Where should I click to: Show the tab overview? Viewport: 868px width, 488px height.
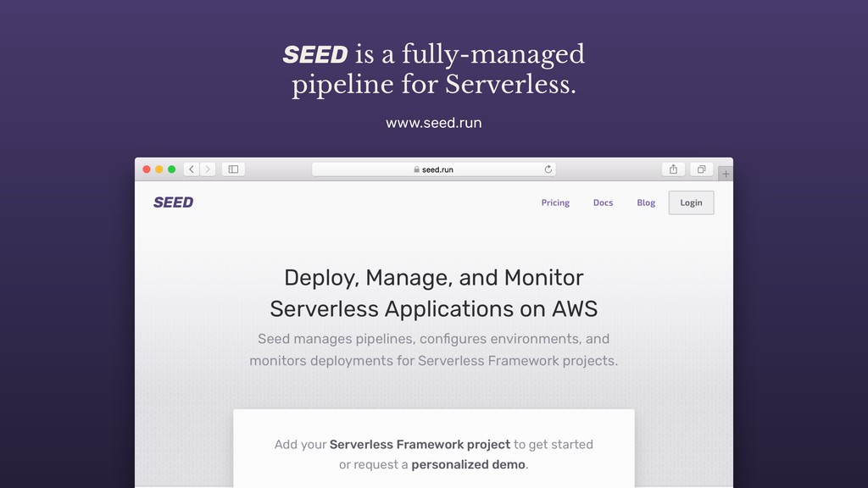pos(701,169)
